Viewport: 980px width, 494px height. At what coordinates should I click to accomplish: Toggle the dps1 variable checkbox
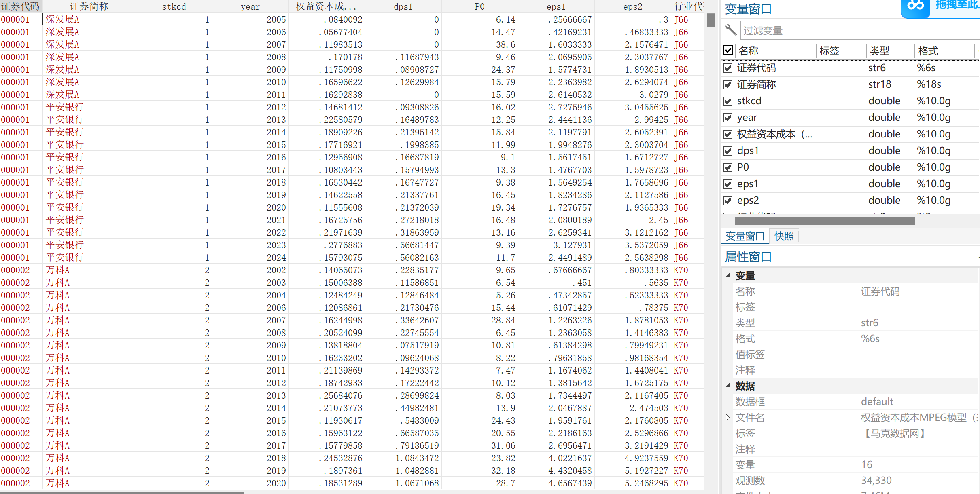(x=728, y=151)
